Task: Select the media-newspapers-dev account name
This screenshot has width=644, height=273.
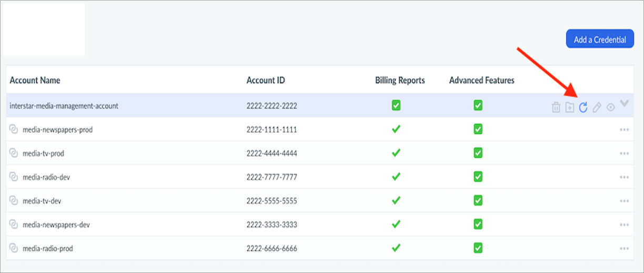Action: click(x=56, y=225)
